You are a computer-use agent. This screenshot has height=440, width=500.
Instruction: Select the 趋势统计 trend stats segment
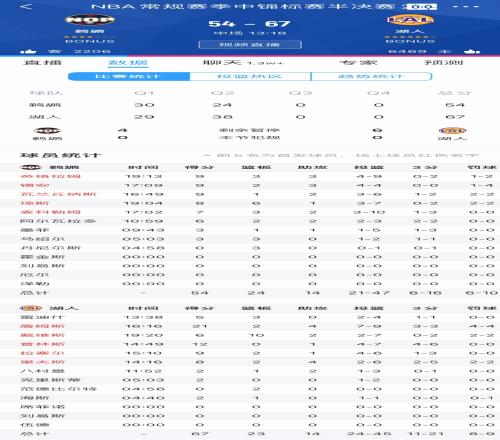(371, 76)
